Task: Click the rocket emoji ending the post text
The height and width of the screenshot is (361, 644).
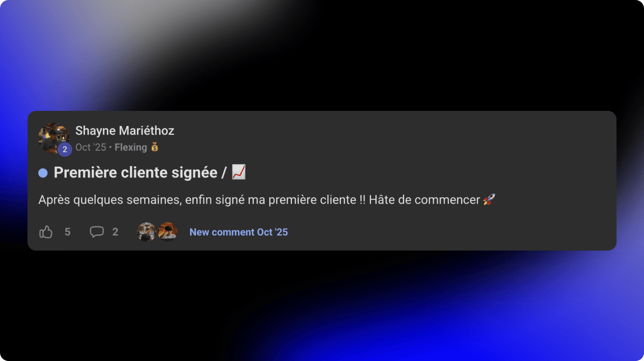Action: (489, 199)
